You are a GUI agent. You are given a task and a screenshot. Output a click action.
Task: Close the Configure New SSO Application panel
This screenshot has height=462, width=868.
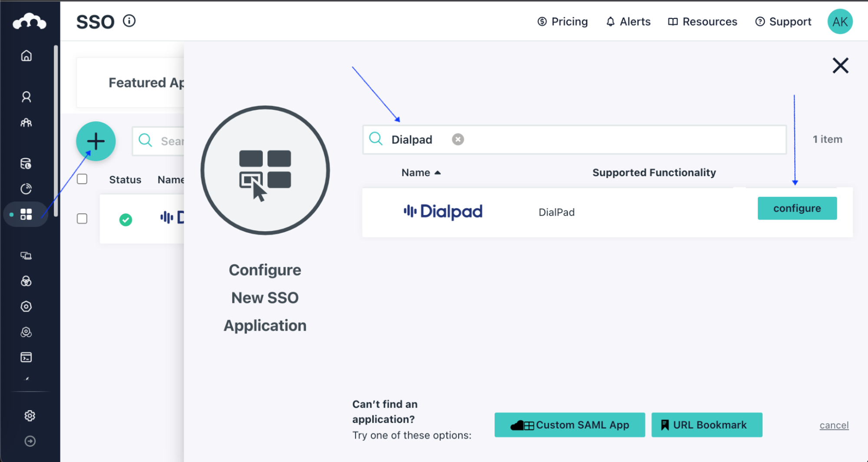(x=840, y=66)
